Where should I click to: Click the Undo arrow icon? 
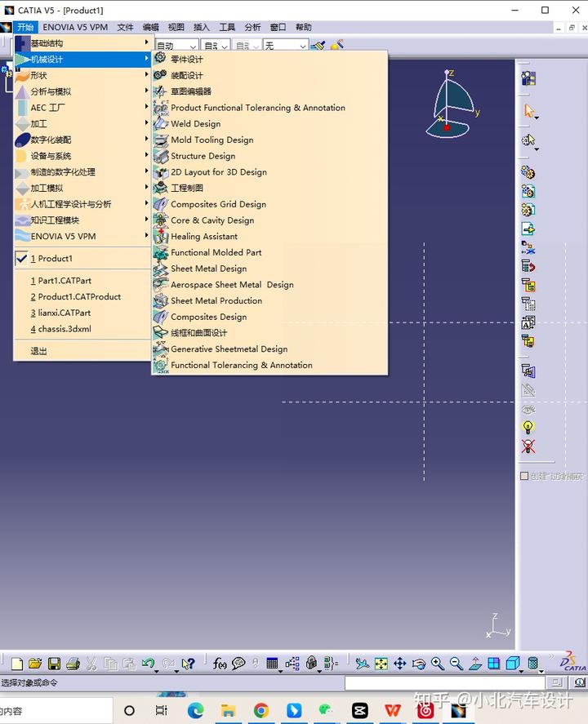pyautogui.click(x=149, y=664)
